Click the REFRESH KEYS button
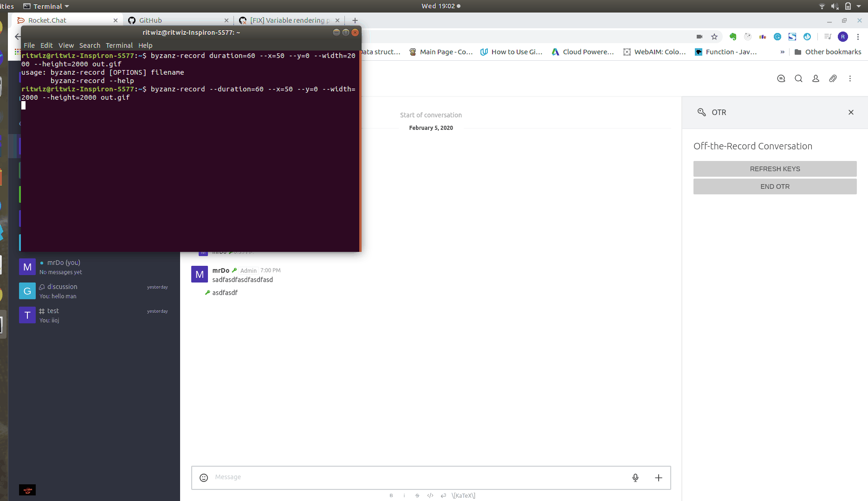 tap(775, 169)
